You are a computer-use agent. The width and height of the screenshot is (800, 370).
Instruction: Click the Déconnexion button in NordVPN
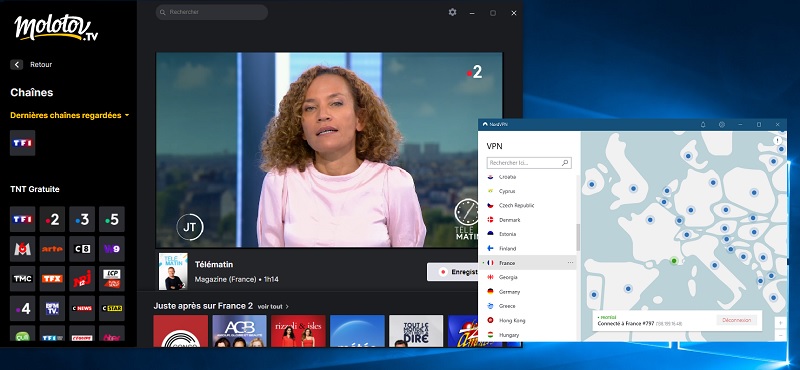pos(737,320)
